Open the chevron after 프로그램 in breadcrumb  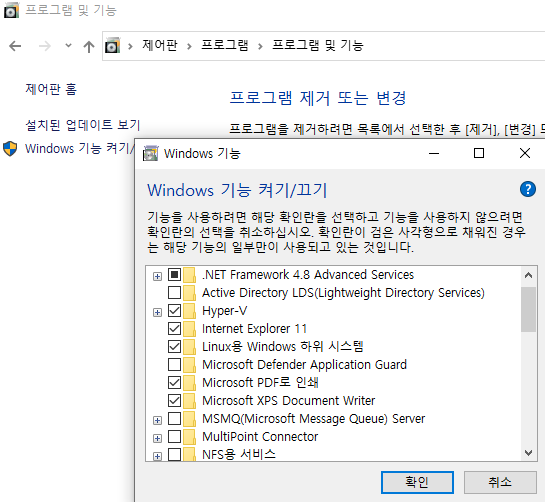coord(260,46)
